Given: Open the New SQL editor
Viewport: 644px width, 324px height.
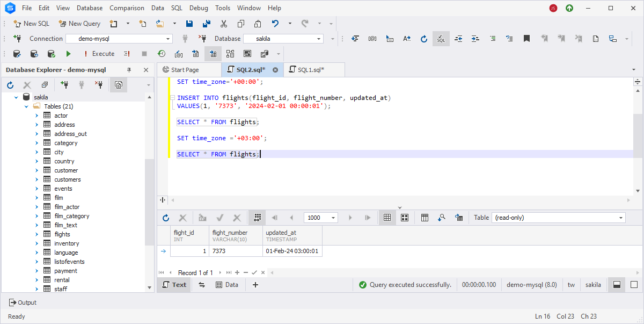Looking at the screenshot, I should (31, 24).
